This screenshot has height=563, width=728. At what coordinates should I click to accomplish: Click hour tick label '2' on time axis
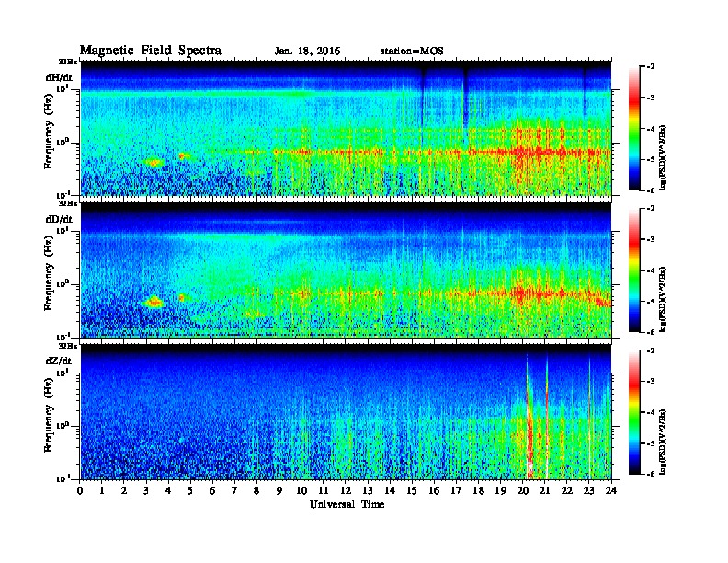pyautogui.click(x=124, y=490)
